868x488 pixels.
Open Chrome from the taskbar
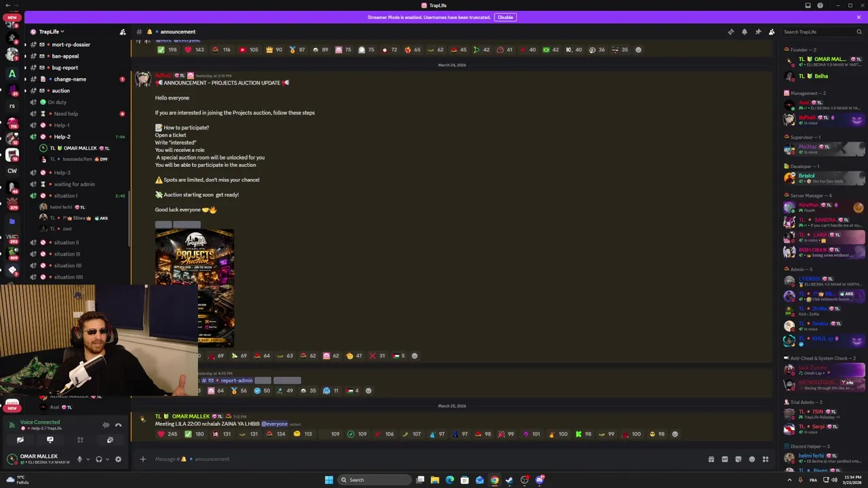pos(494,480)
